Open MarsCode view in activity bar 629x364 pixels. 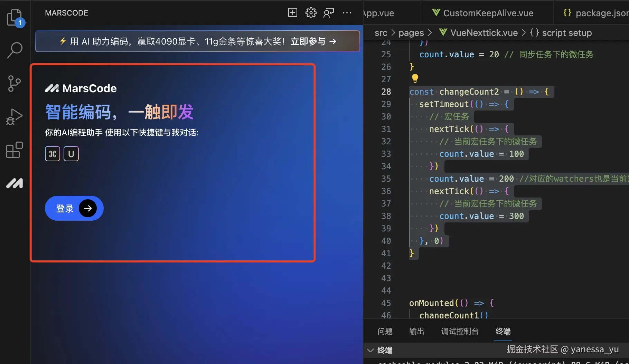[x=15, y=183]
